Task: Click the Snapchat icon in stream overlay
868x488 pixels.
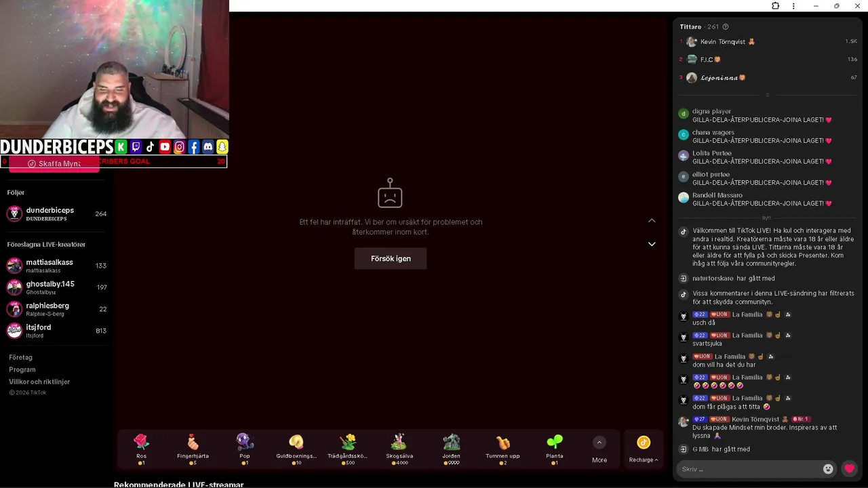Action: tap(222, 147)
